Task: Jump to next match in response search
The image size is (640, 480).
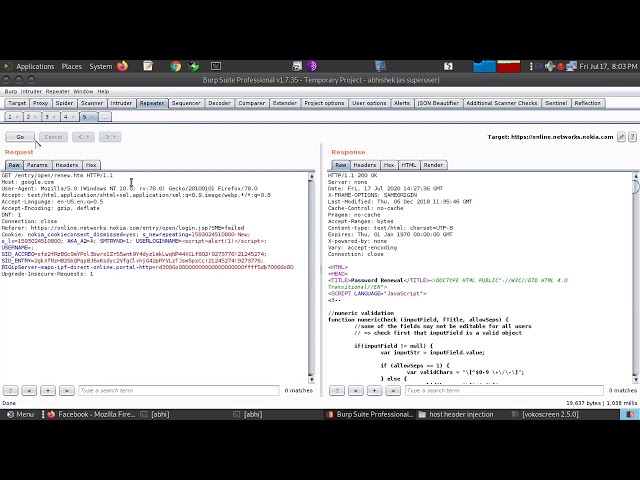Action: (393, 391)
